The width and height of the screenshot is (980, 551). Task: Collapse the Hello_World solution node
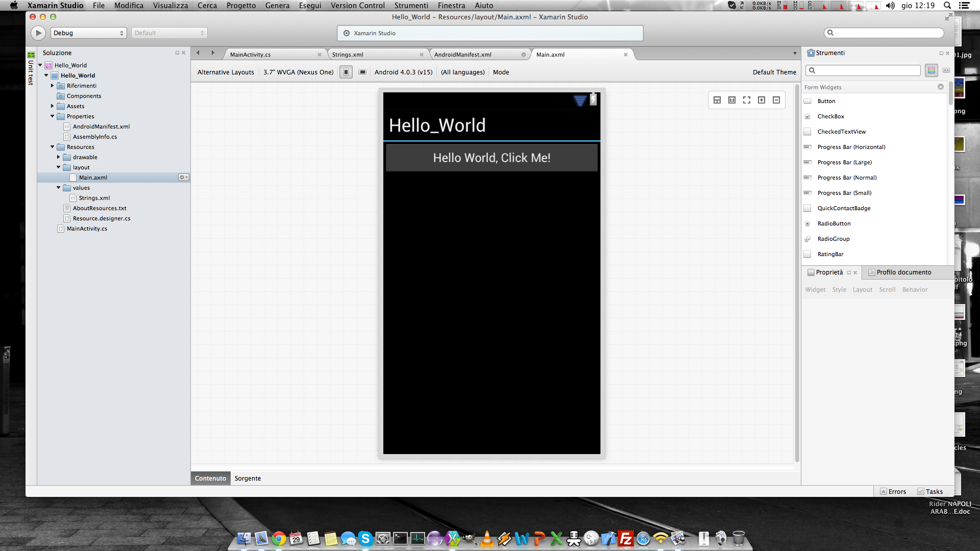(40, 65)
